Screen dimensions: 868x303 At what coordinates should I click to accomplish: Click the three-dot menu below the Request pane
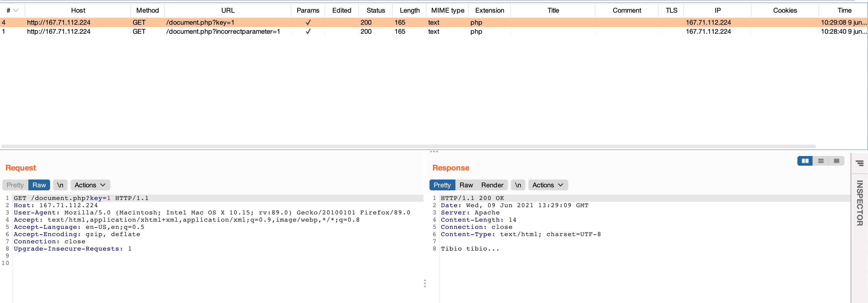[425, 284]
